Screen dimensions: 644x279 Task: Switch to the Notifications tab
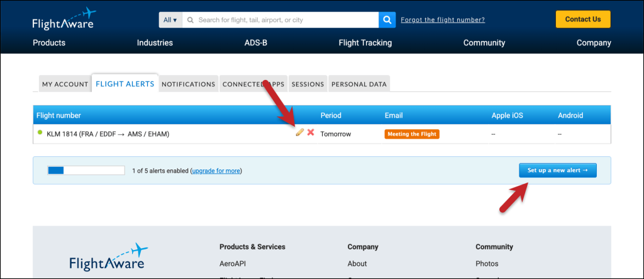coord(189,84)
